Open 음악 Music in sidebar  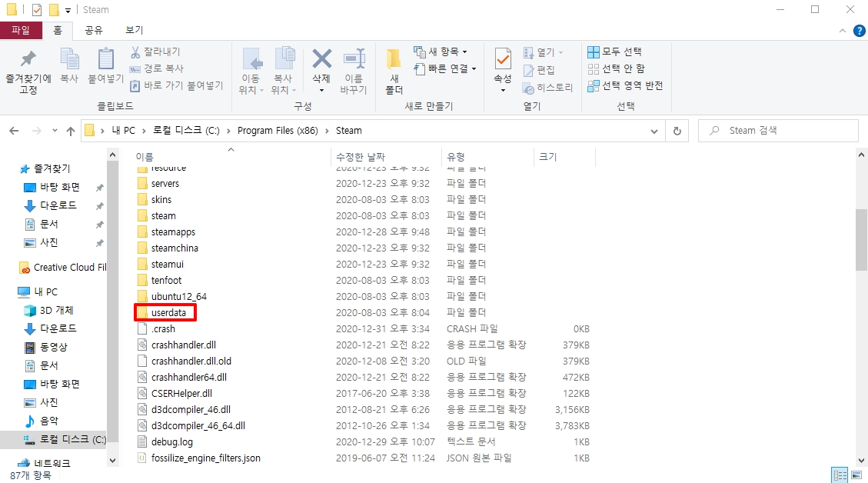[48, 421]
